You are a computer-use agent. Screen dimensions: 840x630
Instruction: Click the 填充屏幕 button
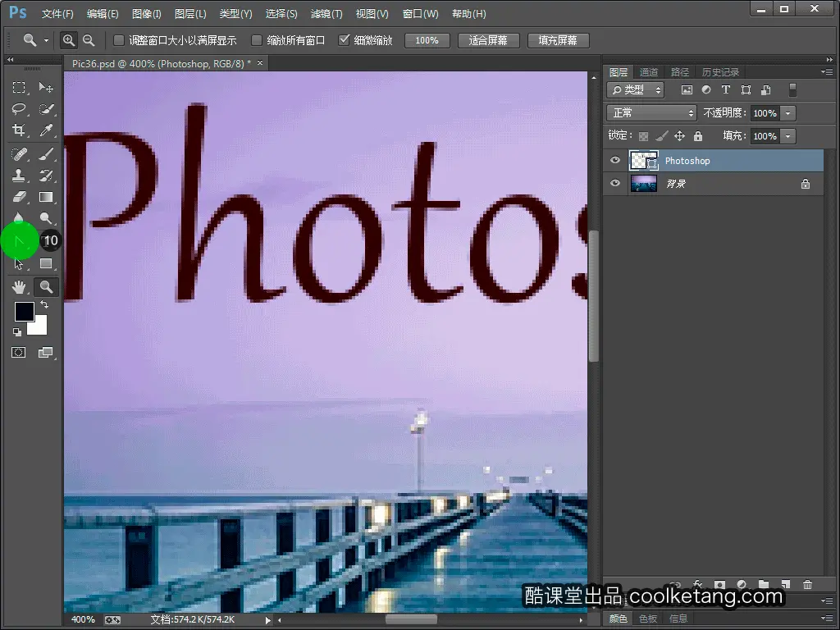pyautogui.click(x=558, y=41)
